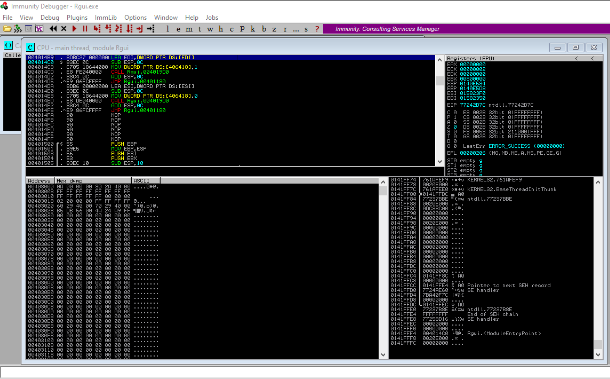Click the Address column header in dump pane

[40, 181]
